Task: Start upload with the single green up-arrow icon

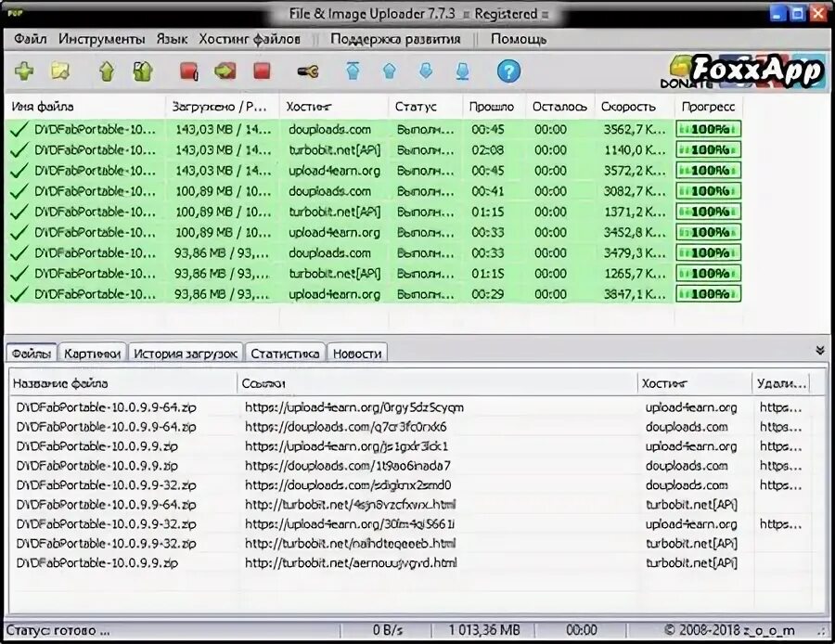Action: coord(107,71)
